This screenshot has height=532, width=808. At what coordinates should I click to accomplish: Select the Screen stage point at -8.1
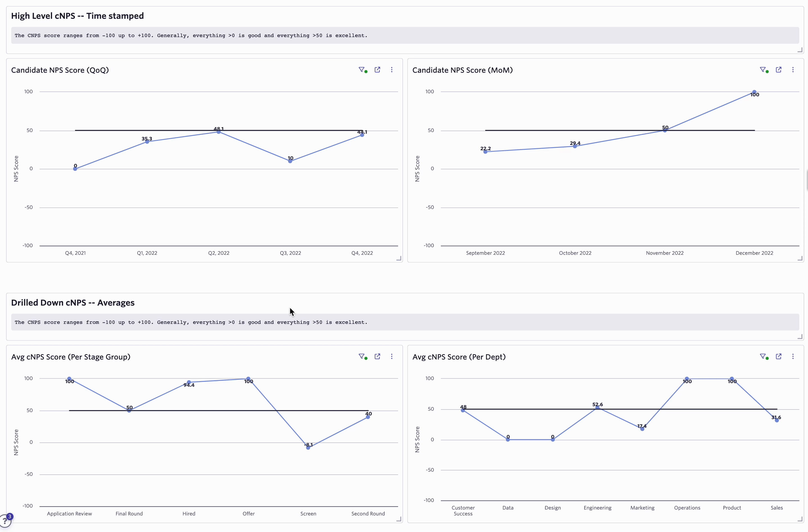coord(308,447)
